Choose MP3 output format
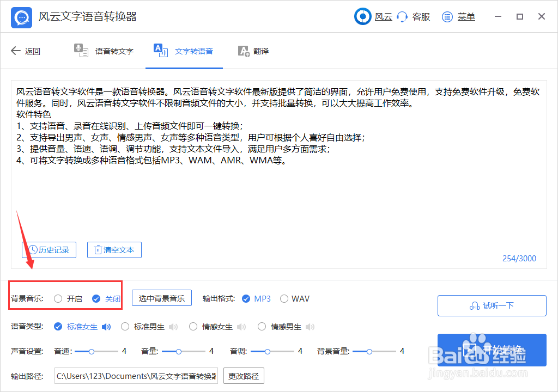This screenshot has width=558, height=392. tap(246, 299)
